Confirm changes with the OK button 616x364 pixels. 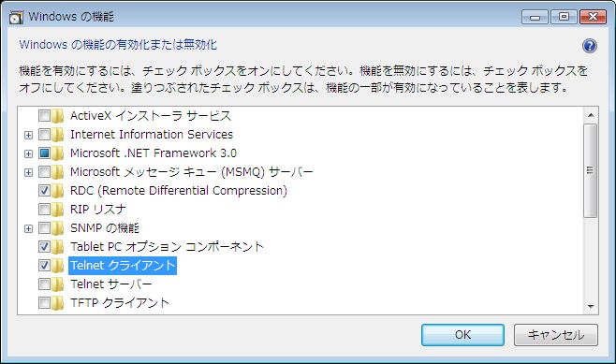462,335
